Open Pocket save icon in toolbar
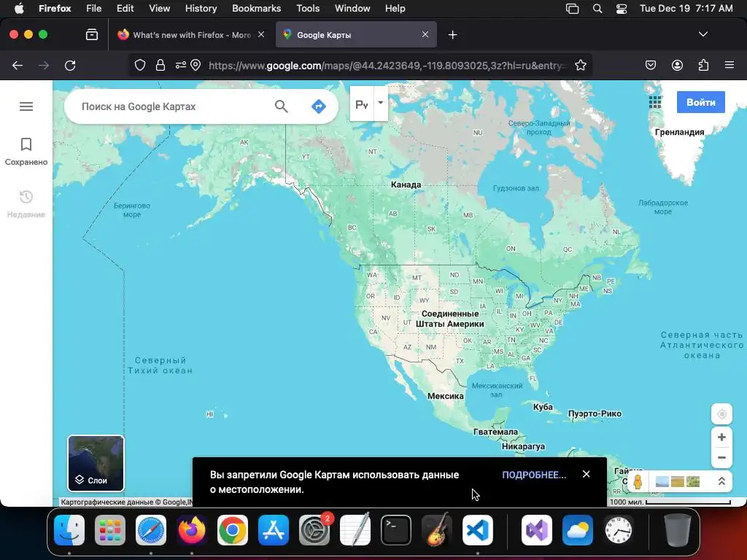The height and width of the screenshot is (560, 747). click(651, 65)
